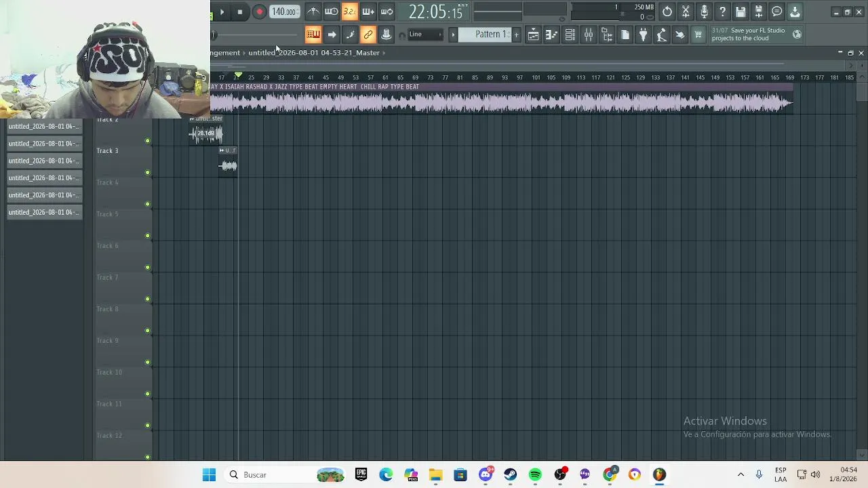Disable typing keyboard to piano

click(313, 35)
